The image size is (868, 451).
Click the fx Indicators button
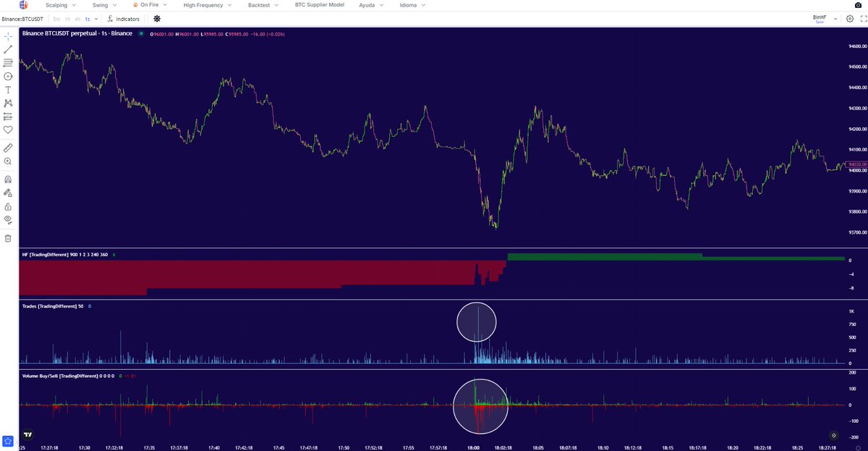point(123,19)
